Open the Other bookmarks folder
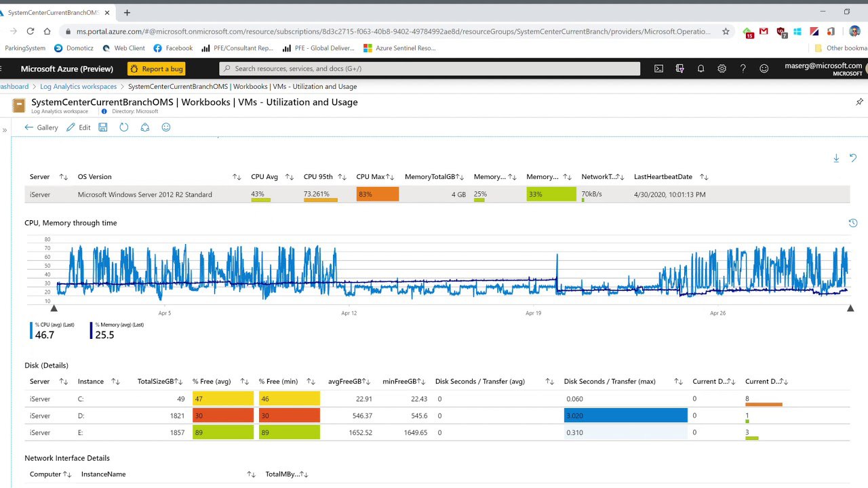Image resolution: width=868 pixels, height=488 pixels. pos(841,48)
